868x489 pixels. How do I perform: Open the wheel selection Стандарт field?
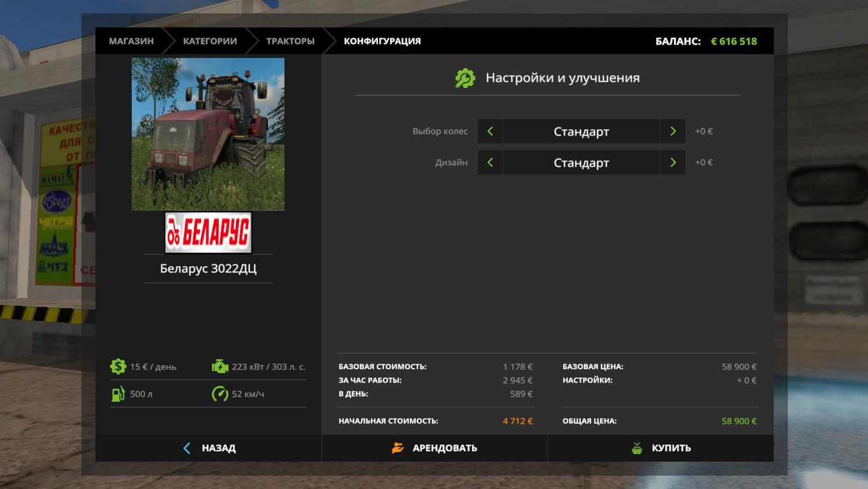click(581, 131)
